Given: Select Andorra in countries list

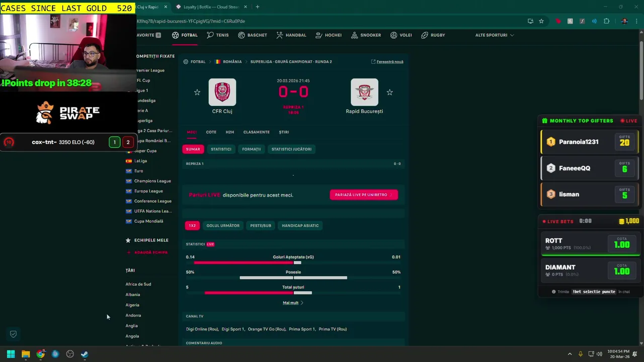Looking at the screenshot, I should [x=133, y=315].
